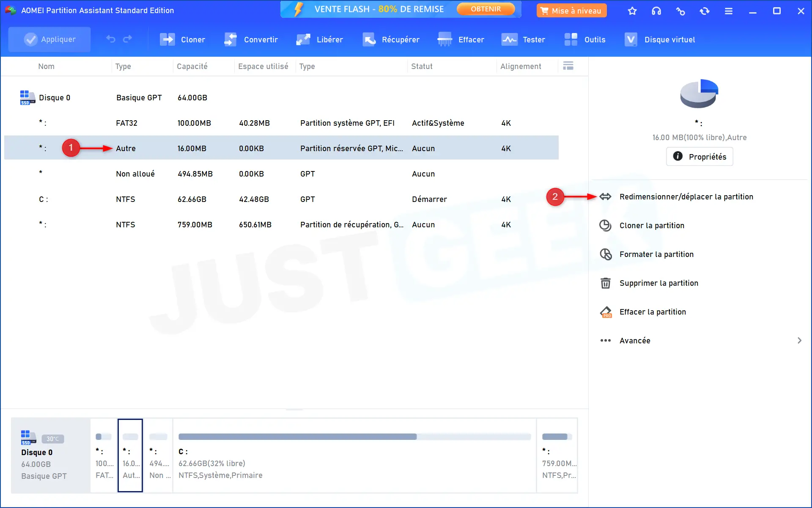Undo the last operation
812x508 pixels.
pyautogui.click(x=111, y=39)
